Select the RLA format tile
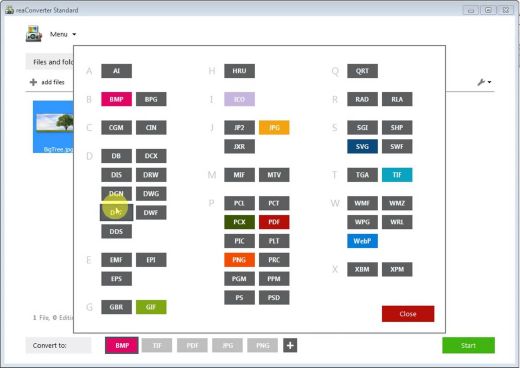520x368 pixels. 397,99
